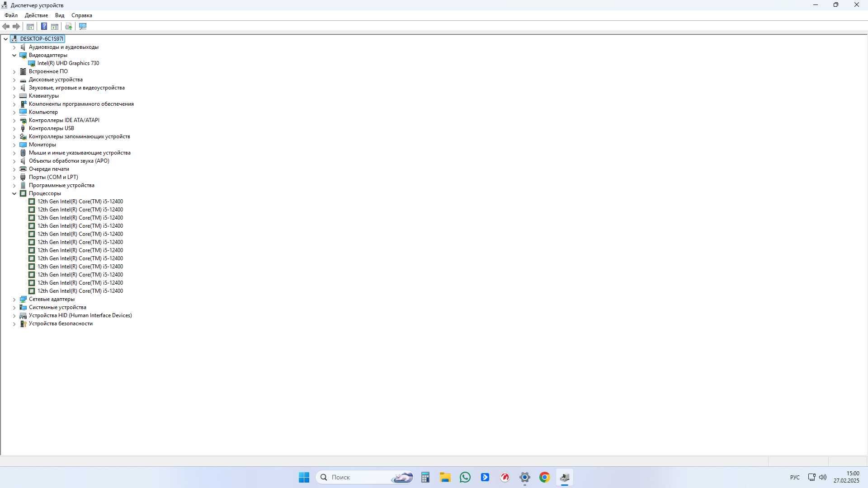
Task: Click the Звуковые, игровые и видеоустройства speaker icon
Action: [23, 88]
